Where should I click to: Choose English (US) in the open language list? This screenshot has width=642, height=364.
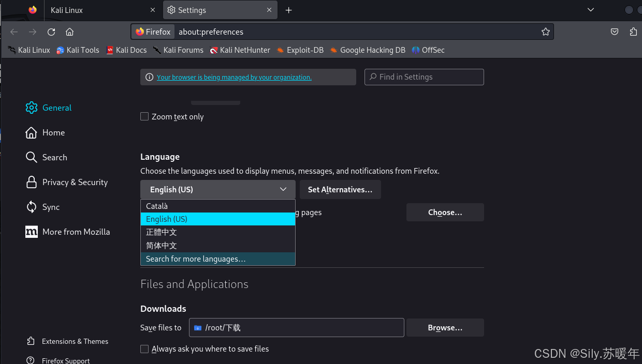coord(218,219)
